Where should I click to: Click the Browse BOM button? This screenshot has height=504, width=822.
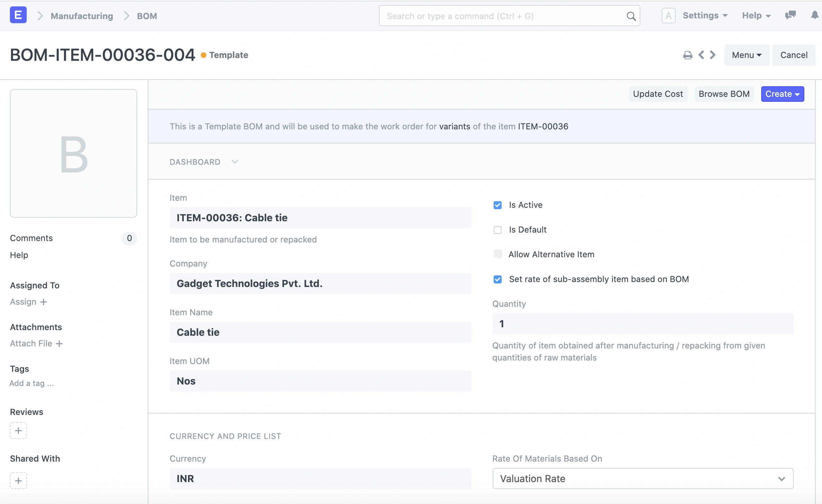point(724,94)
